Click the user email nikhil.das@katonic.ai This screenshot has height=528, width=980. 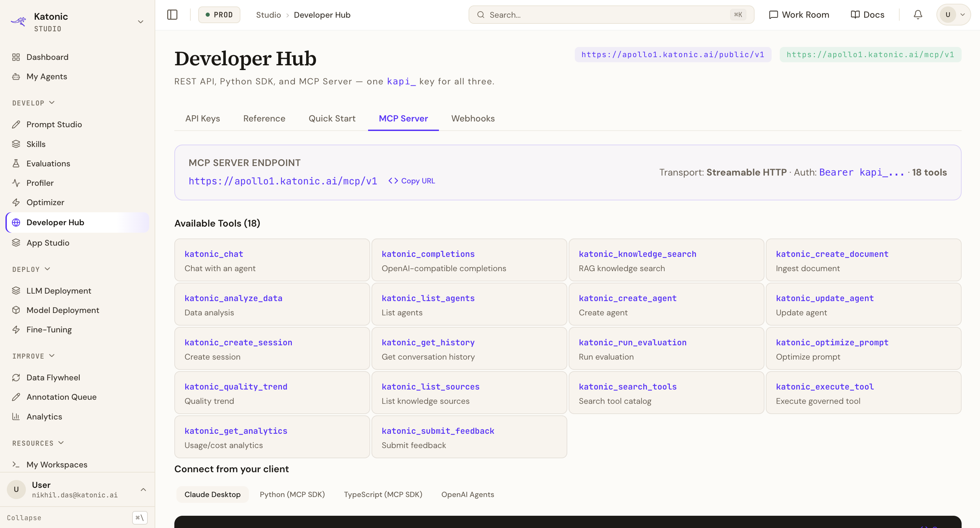coord(75,495)
